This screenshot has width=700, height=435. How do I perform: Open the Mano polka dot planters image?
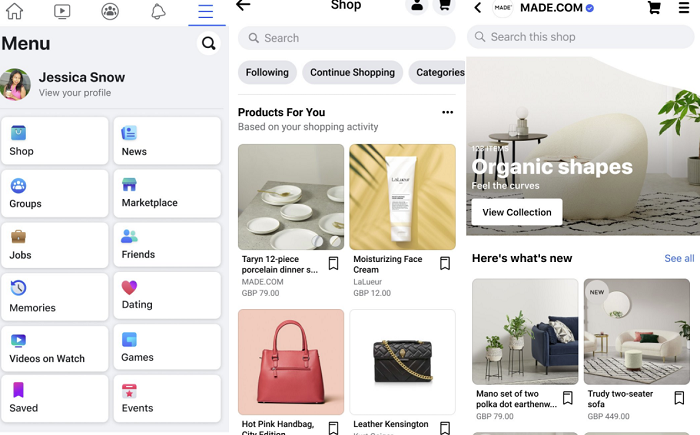click(x=525, y=331)
